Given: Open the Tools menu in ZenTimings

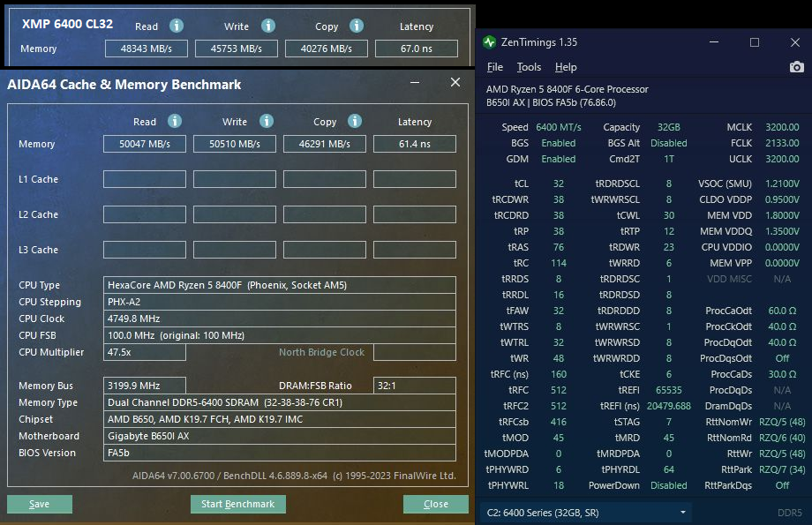Looking at the screenshot, I should (529, 67).
